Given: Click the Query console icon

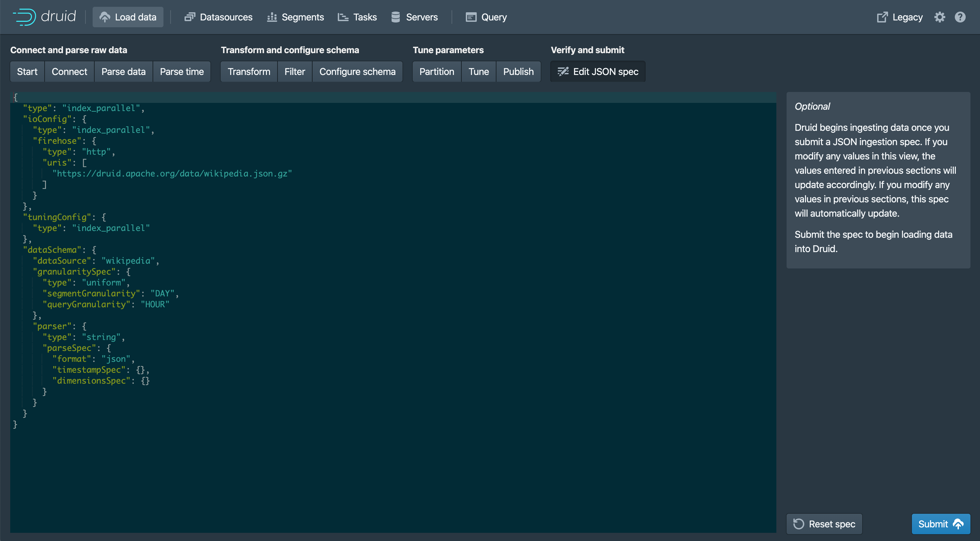Looking at the screenshot, I should coord(471,17).
